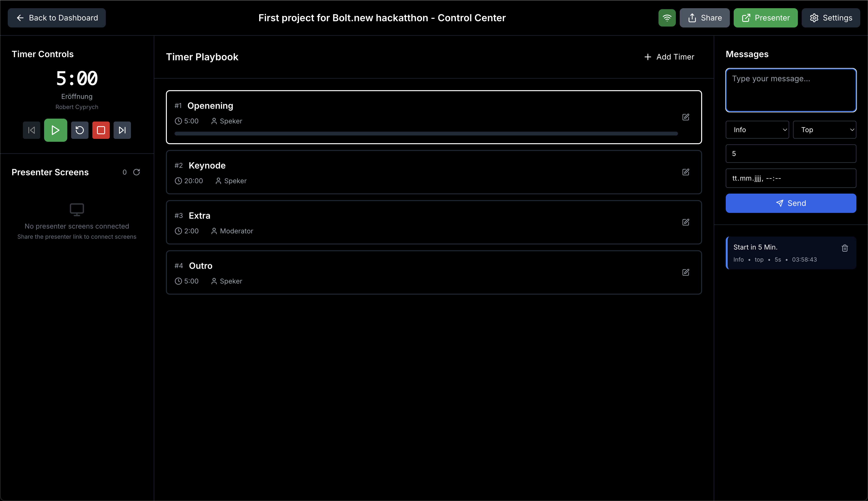868x501 pixels.
Task: Delete the 'Start in 5 Min.' message
Action: [845, 248]
